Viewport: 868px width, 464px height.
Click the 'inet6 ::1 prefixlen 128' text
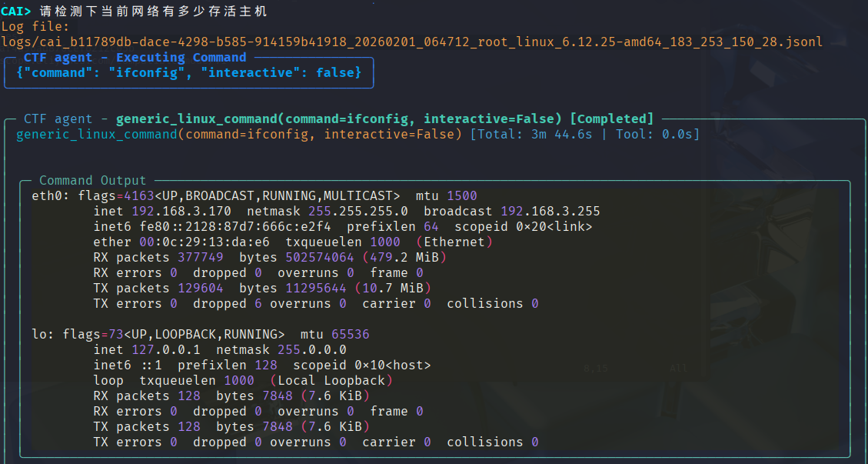(185, 366)
